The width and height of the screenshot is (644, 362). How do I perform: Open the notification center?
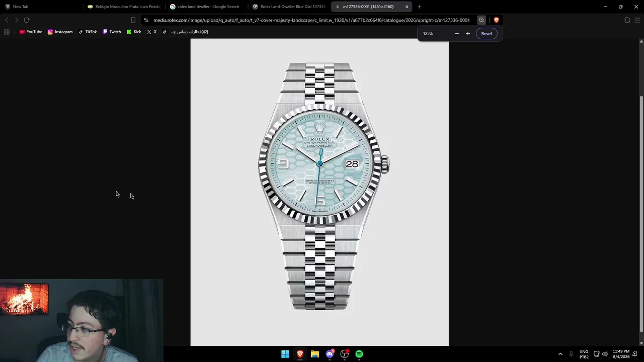pyautogui.click(x=636, y=354)
